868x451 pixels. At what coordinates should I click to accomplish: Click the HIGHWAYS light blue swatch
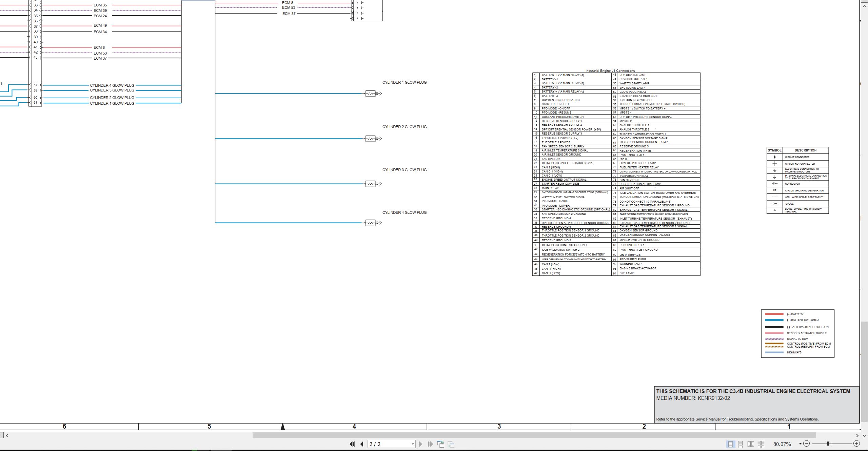774,352
